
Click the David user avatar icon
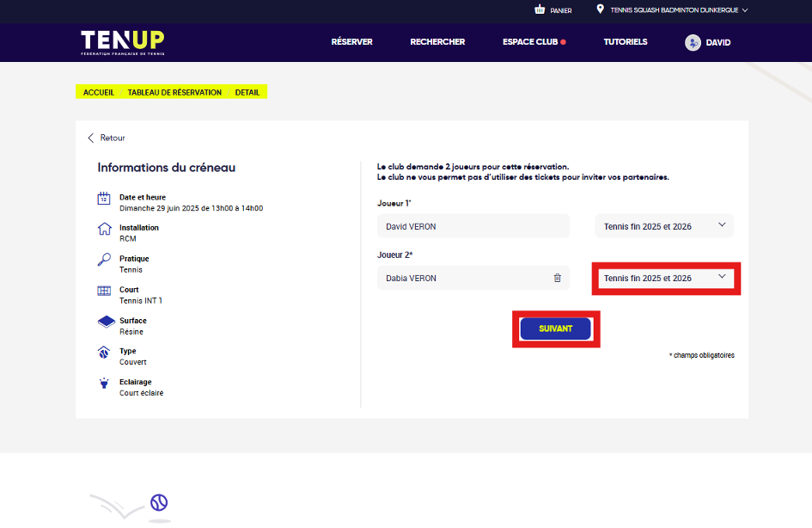pos(693,42)
